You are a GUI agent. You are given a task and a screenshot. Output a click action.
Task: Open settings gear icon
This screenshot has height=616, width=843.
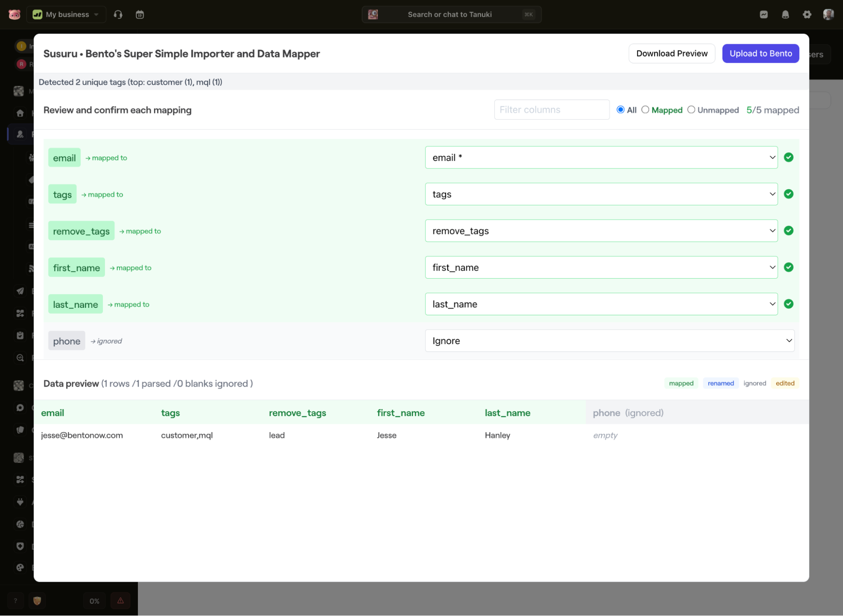click(x=807, y=15)
